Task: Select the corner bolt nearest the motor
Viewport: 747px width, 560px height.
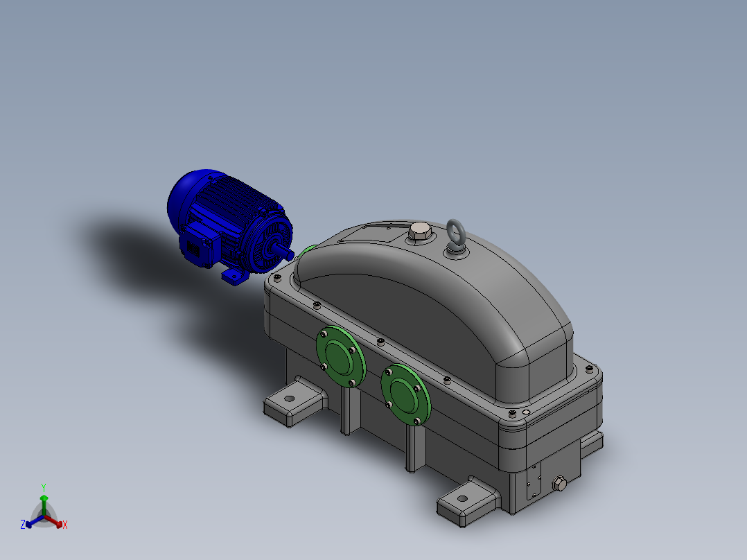Action: point(277,279)
